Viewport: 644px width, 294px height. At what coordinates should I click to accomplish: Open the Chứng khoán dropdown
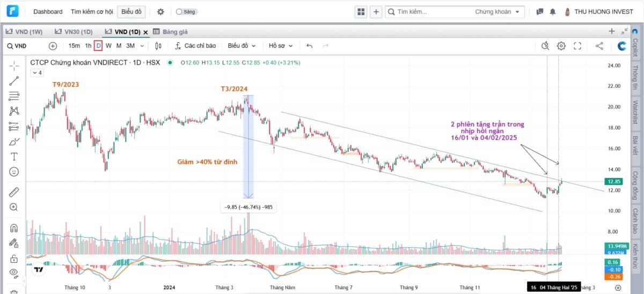[497, 11]
